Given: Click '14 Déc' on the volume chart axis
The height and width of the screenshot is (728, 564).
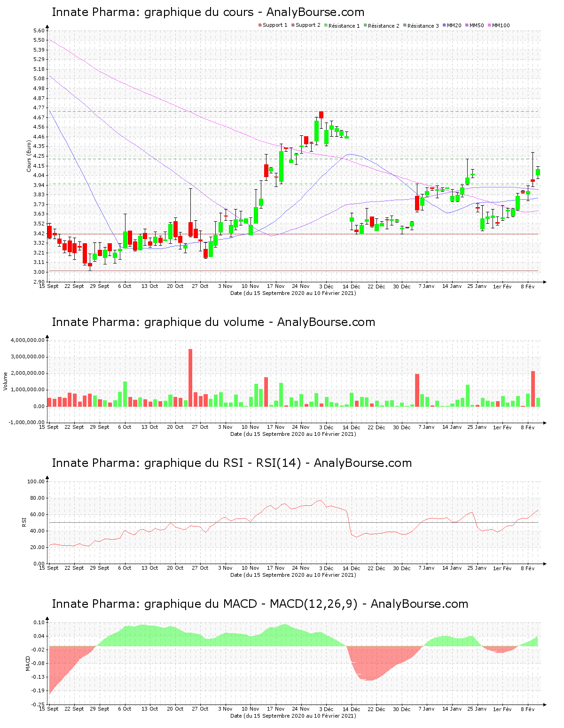Looking at the screenshot, I should tap(352, 427).
